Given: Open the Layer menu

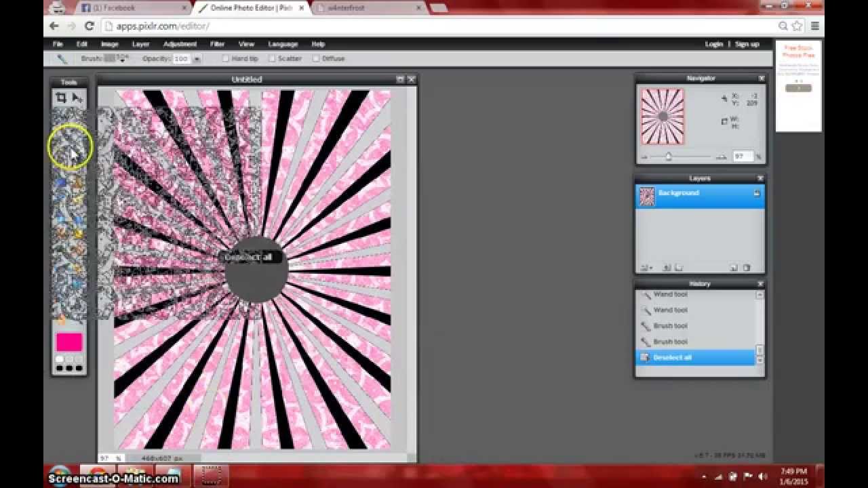Looking at the screenshot, I should (140, 44).
